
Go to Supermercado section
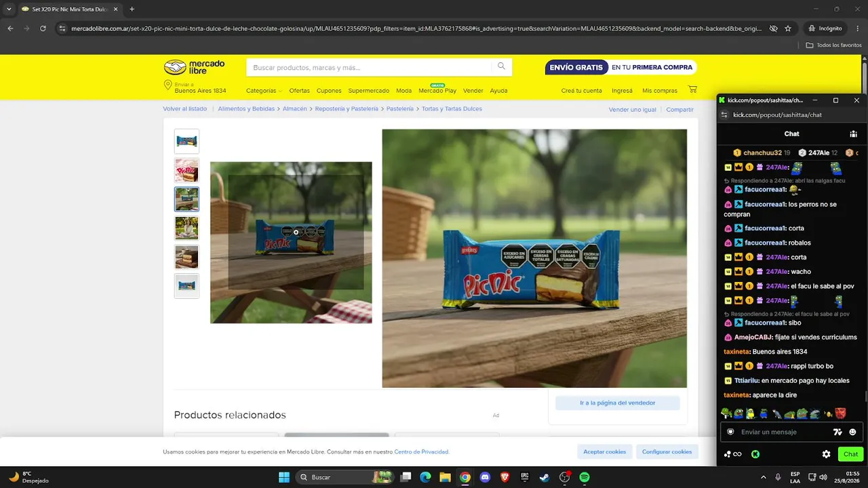pos(369,91)
